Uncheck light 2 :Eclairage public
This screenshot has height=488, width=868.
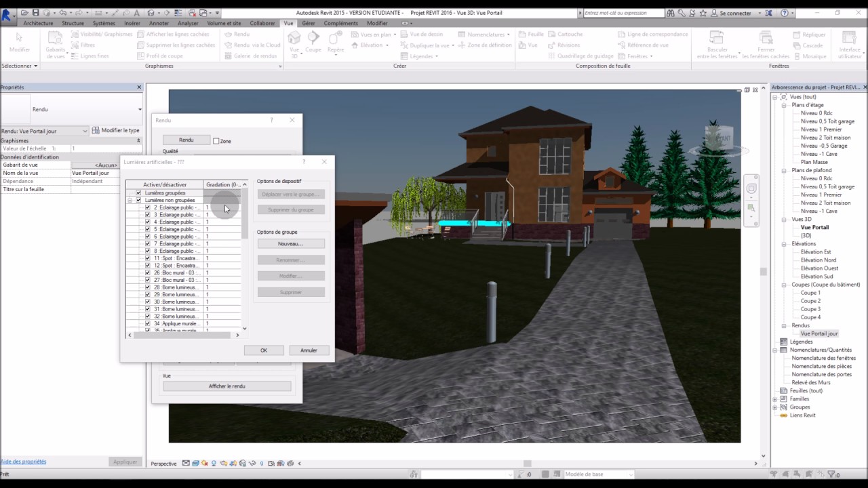[148, 207]
